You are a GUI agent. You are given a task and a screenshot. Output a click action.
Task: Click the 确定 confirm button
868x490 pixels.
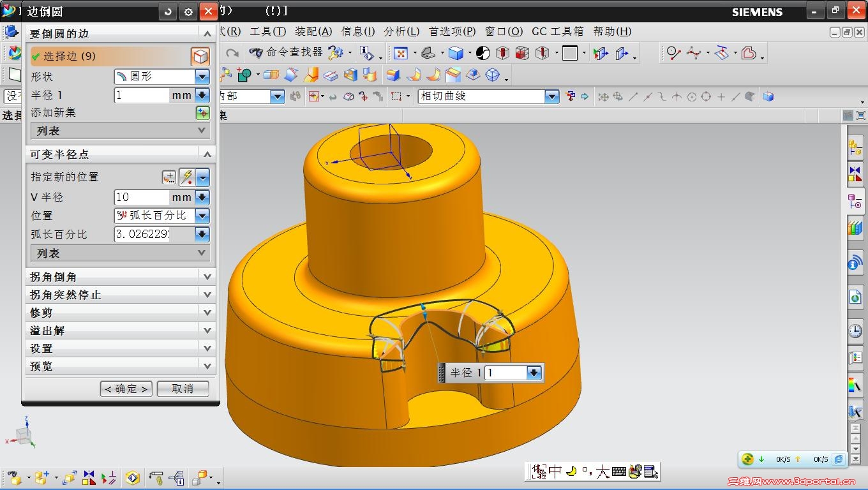click(126, 389)
